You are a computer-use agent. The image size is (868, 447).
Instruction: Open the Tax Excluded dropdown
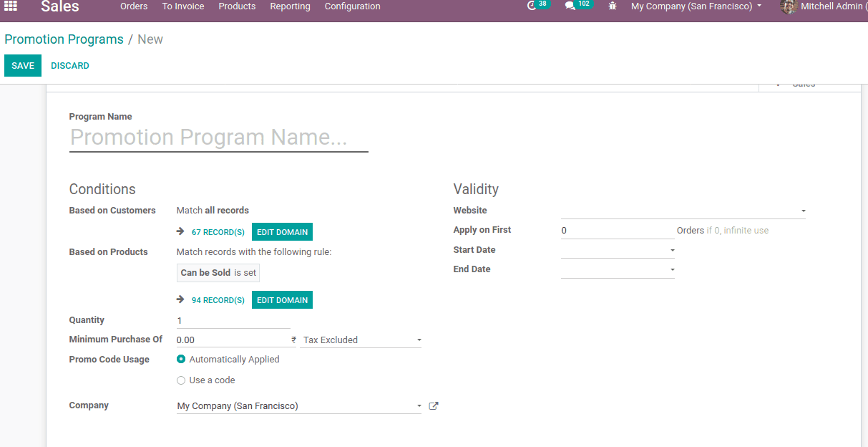361,340
